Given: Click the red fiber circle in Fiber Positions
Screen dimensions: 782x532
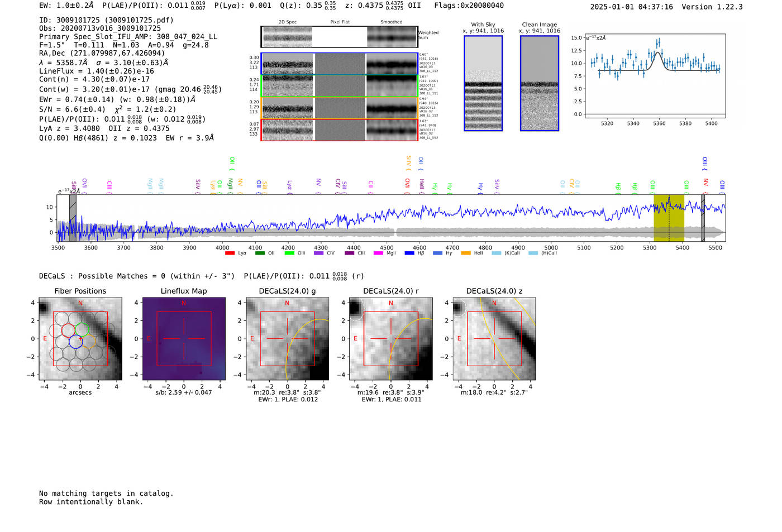Looking at the screenshot, I should pyautogui.click(x=68, y=330).
